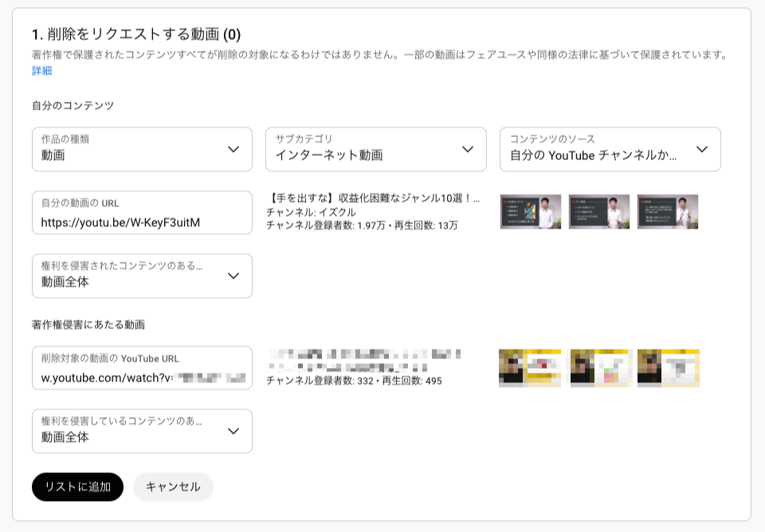Click the 【手を出すな】収益化困難なジャンル10選 video title
765x532 pixels.
point(374,199)
